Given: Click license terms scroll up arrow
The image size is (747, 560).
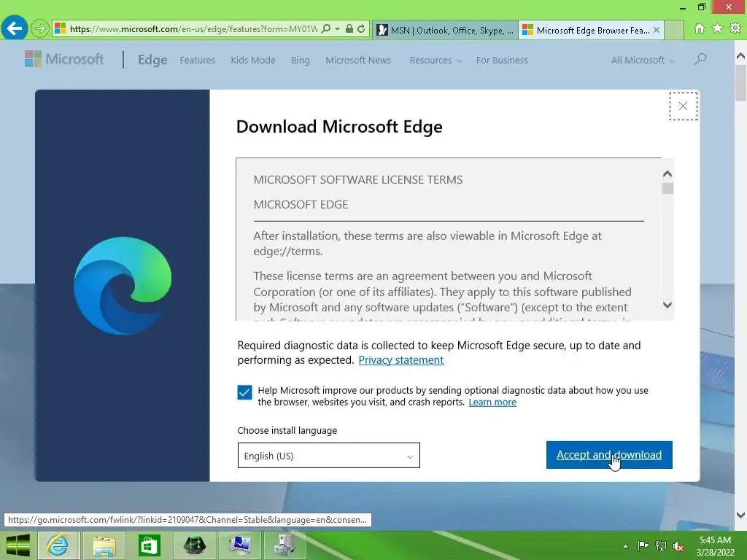Looking at the screenshot, I should tap(667, 174).
